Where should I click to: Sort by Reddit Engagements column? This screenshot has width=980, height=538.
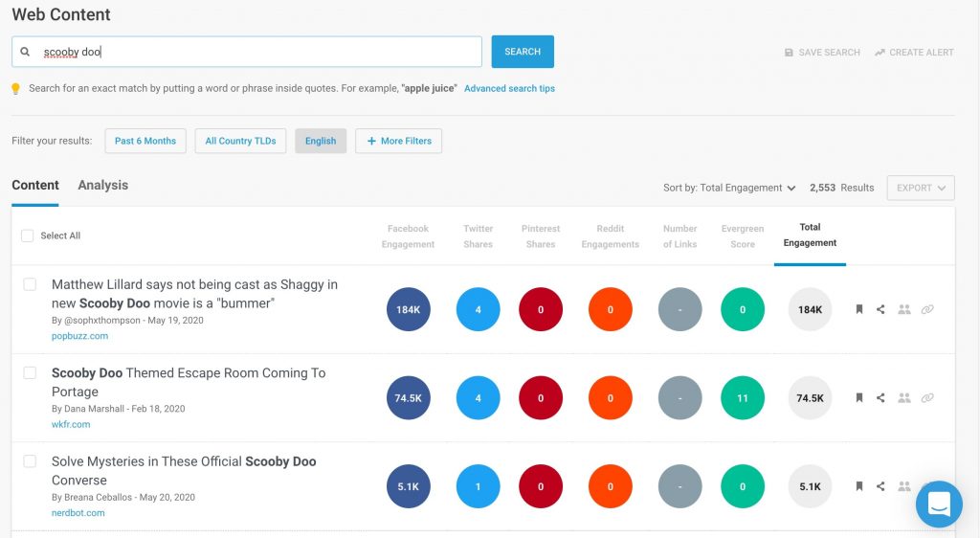coord(610,236)
